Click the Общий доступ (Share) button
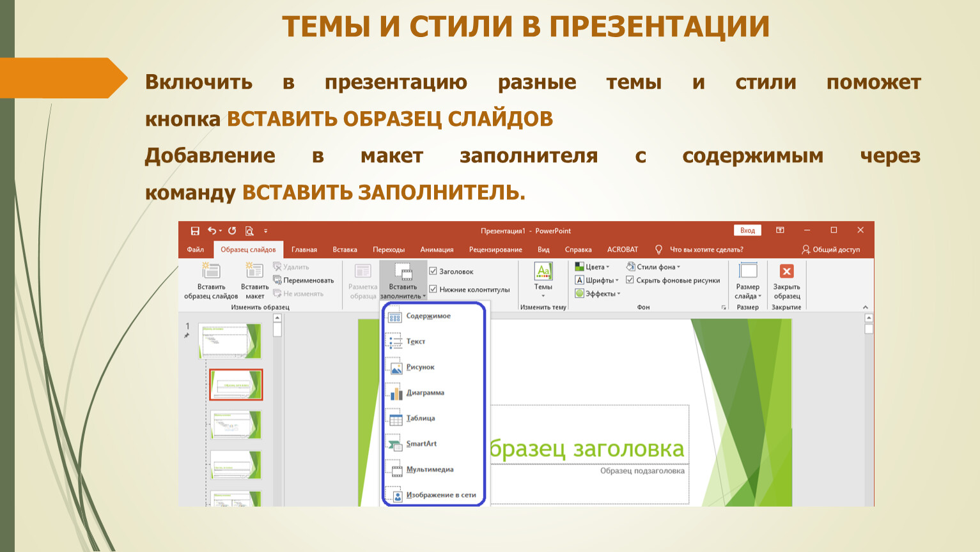The height and width of the screenshot is (552, 980). (830, 250)
